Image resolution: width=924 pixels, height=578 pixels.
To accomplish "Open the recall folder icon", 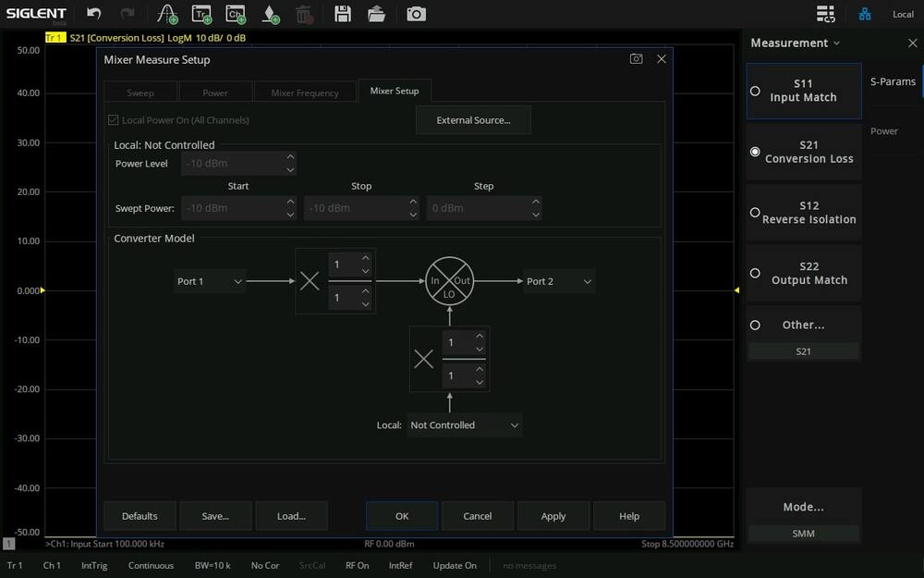I will pyautogui.click(x=376, y=14).
